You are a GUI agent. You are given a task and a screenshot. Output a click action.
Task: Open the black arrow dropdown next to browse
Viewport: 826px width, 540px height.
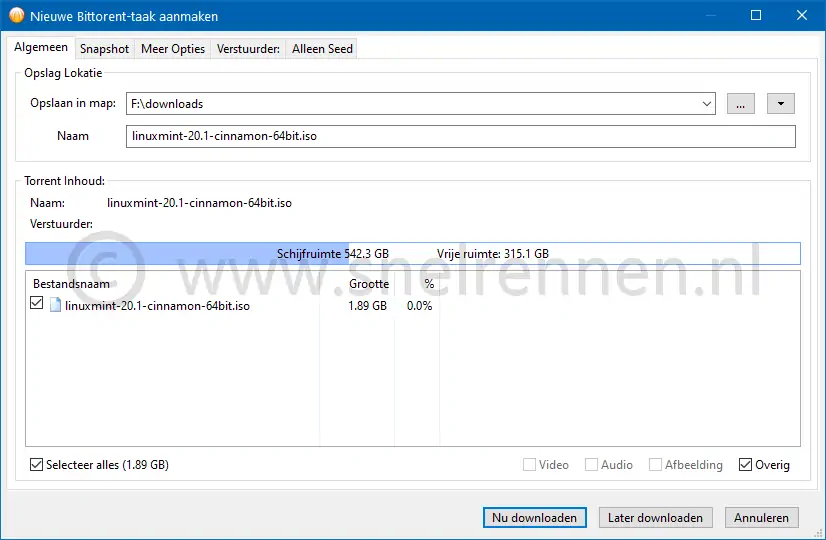[781, 104]
